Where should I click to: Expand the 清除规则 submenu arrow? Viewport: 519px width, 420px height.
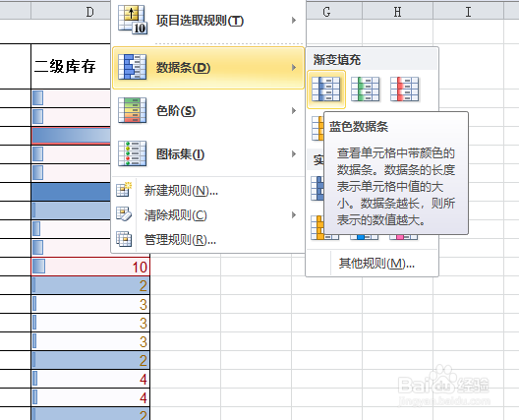click(294, 215)
